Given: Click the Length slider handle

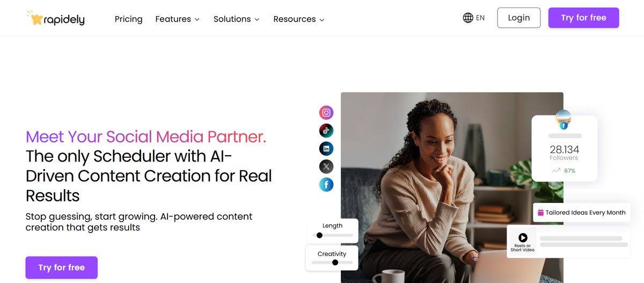Looking at the screenshot, I should (x=320, y=235).
